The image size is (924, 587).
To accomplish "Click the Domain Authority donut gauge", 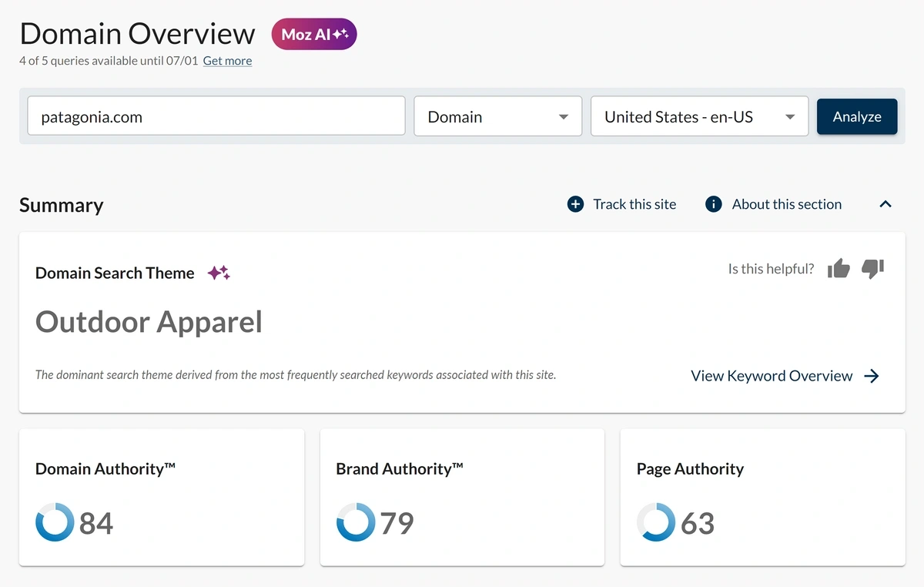I will [55, 522].
